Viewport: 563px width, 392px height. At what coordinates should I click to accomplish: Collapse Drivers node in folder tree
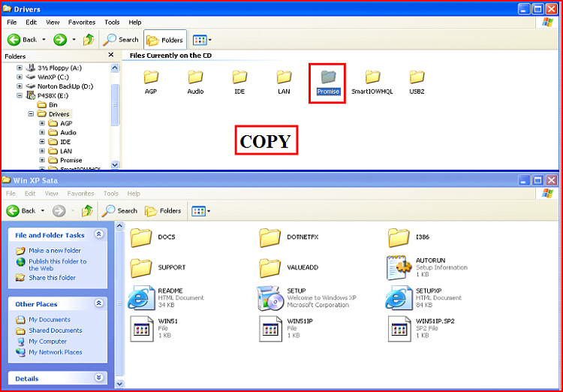click(31, 114)
